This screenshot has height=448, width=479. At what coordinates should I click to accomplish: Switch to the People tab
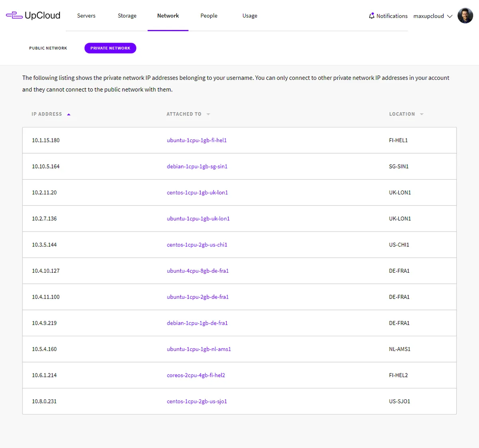[x=209, y=16]
